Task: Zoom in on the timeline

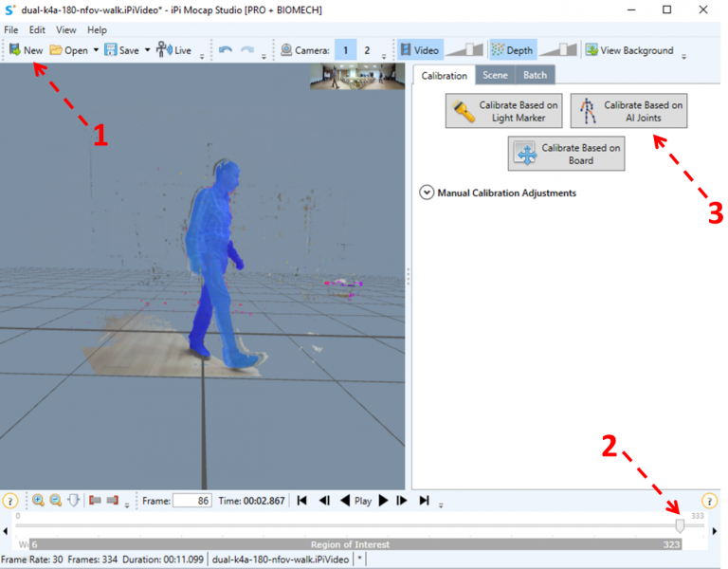Action: point(38,501)
